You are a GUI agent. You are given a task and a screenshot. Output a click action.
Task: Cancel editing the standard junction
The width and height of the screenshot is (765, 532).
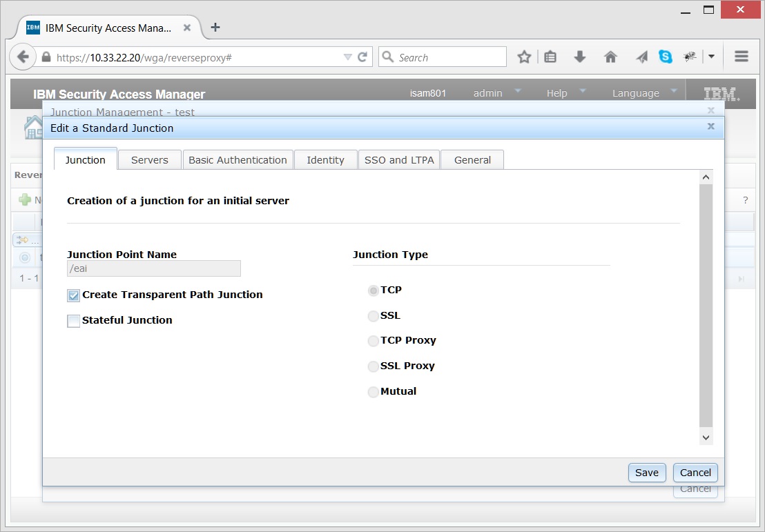point(695,473)
